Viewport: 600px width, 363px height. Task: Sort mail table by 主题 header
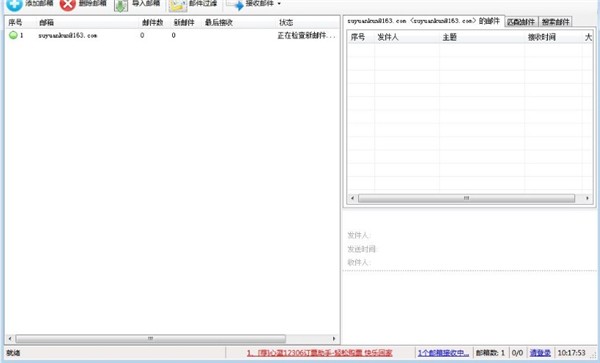pos(450,37)
